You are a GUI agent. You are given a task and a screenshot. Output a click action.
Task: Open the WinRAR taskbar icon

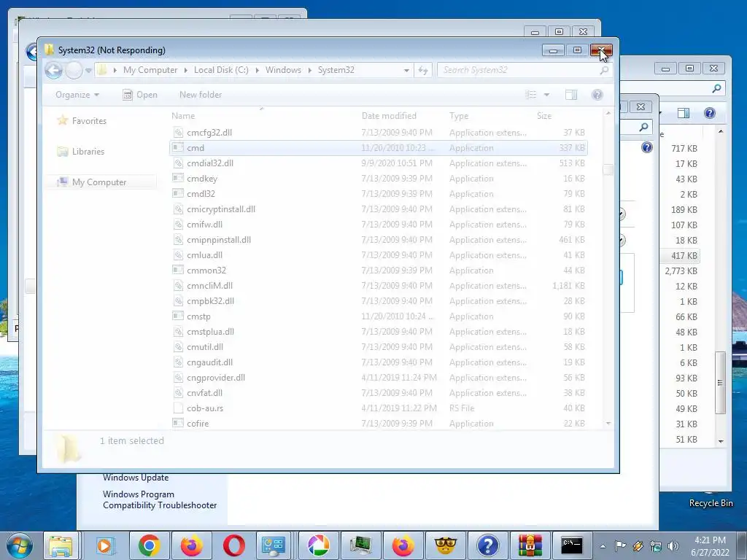click(x=530, y=545)
